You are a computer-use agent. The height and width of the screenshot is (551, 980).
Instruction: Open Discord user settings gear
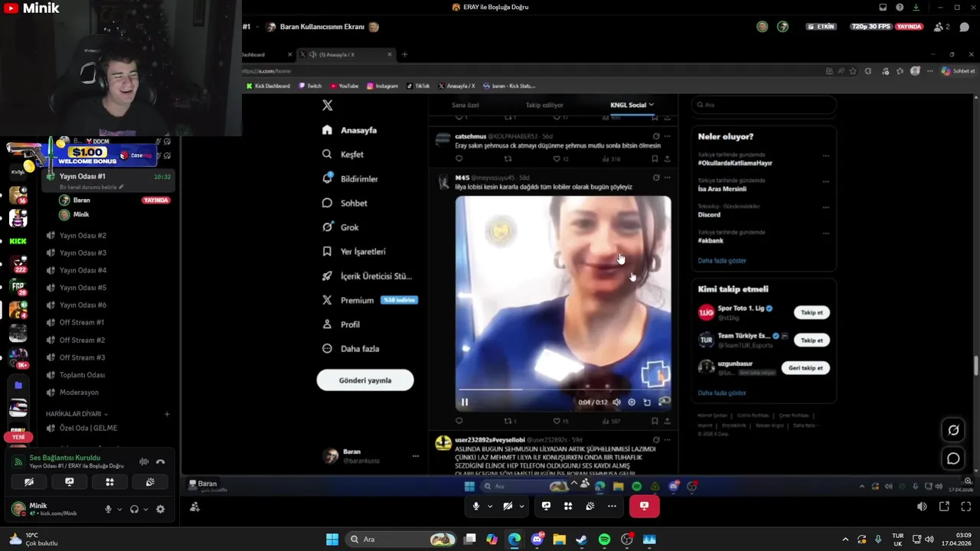pos(160,510)
